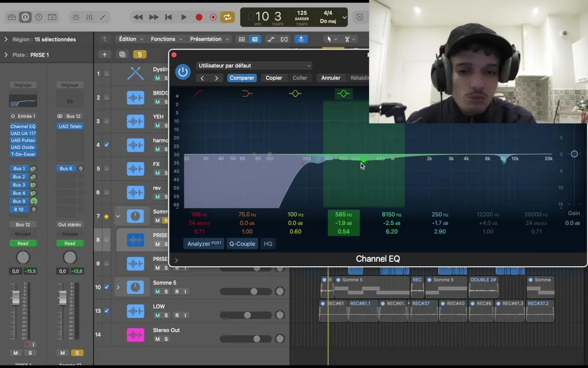Fast forward the transport

153,17
